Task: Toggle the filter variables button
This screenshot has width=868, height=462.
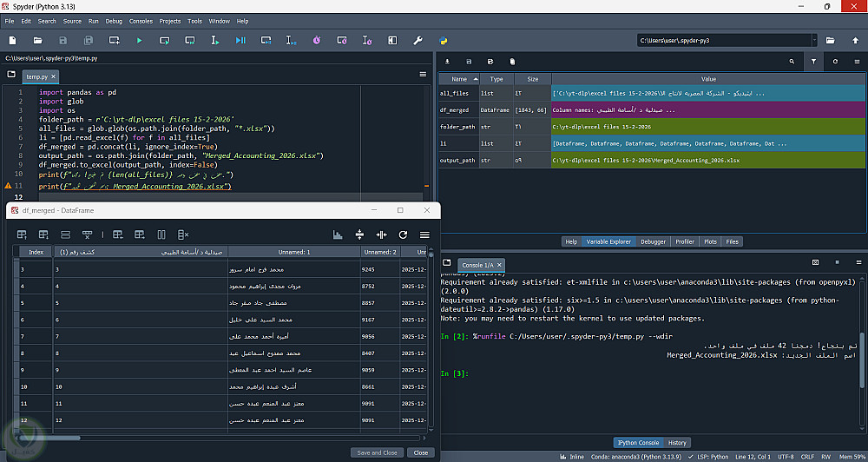Action: [x=813, y=62]
